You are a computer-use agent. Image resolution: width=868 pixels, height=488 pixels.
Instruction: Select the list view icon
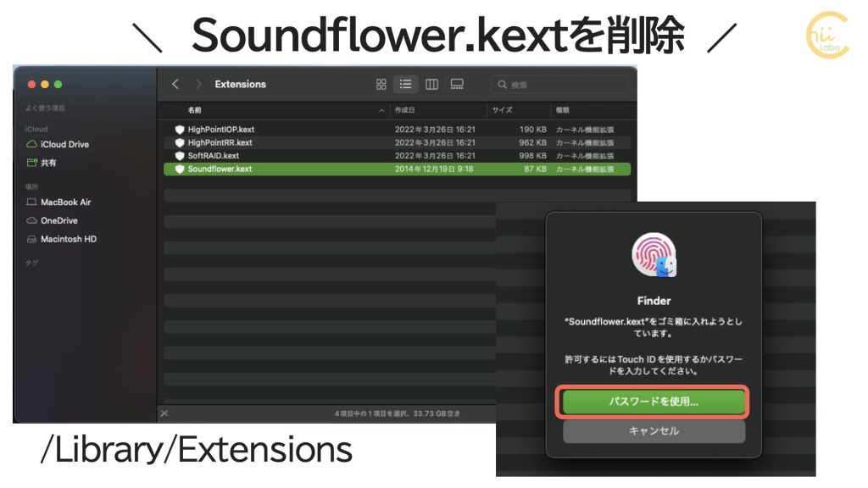click(406, 84)
